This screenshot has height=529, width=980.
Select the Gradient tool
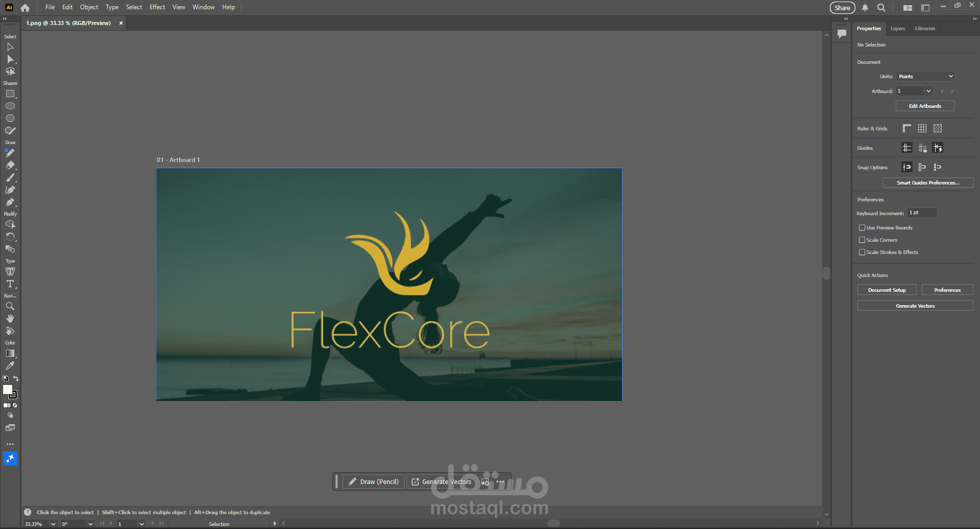point(10,353)
